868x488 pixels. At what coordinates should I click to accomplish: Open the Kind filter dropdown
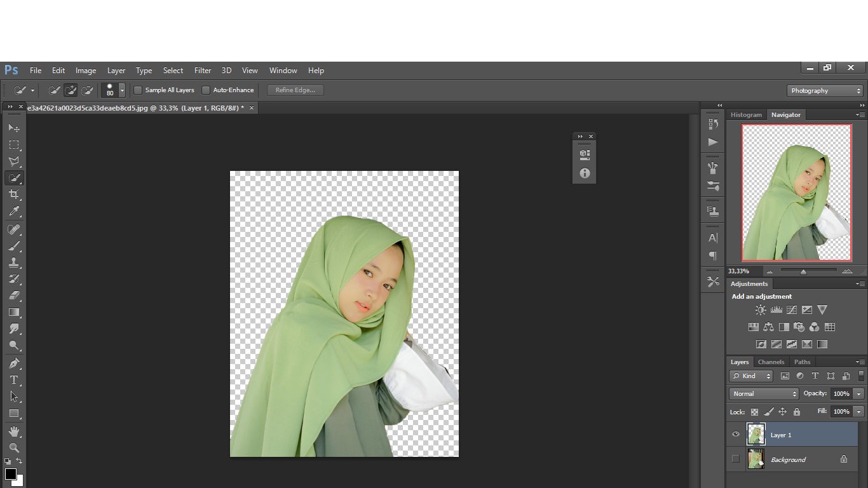[x=750, y=376]
